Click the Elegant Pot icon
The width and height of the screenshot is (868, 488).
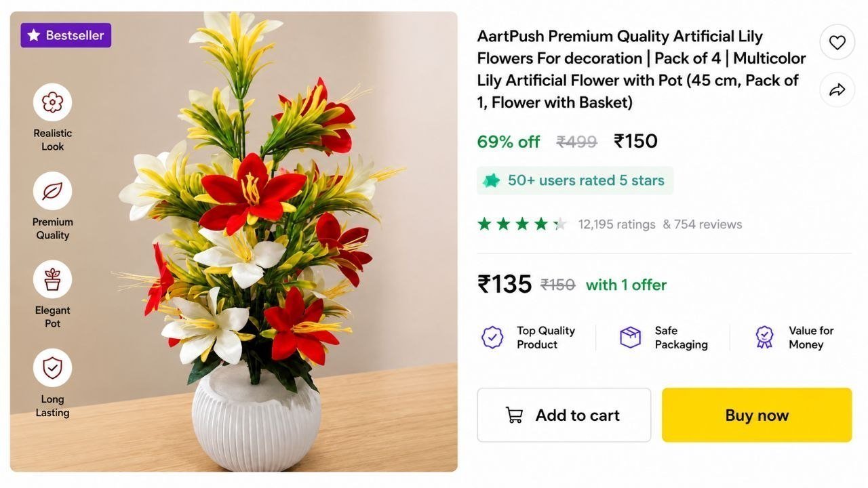click(x=52, y=279)
